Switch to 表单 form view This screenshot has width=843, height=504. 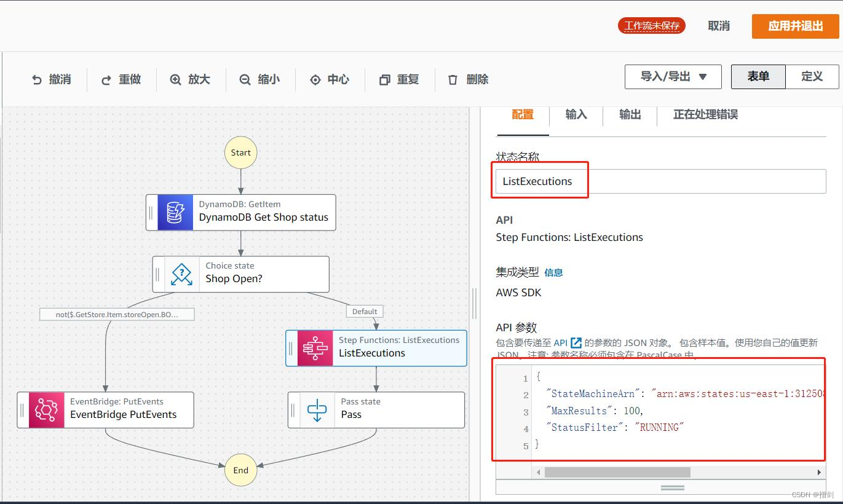(x=758, y=77)
